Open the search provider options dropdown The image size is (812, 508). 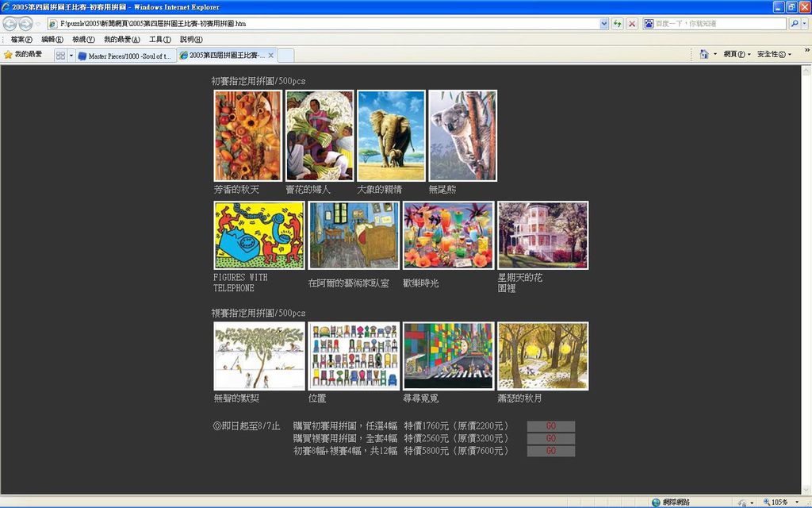coord(804,24)
